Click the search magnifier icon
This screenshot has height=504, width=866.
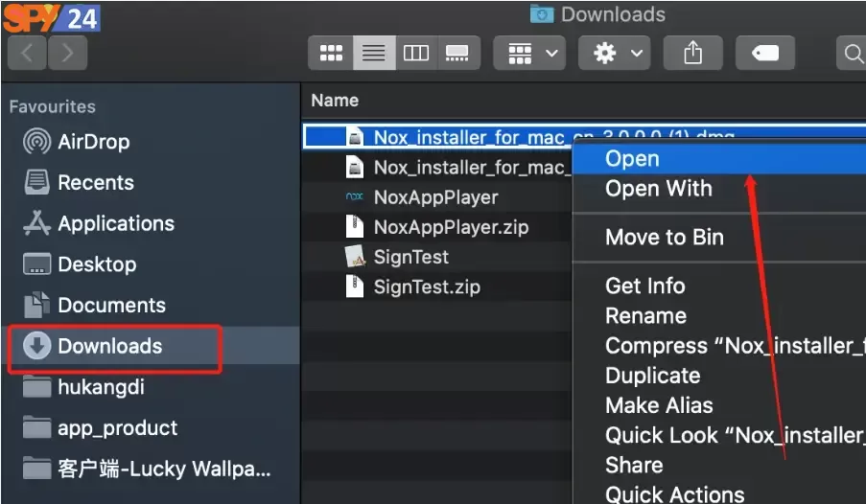pos(854,54)
